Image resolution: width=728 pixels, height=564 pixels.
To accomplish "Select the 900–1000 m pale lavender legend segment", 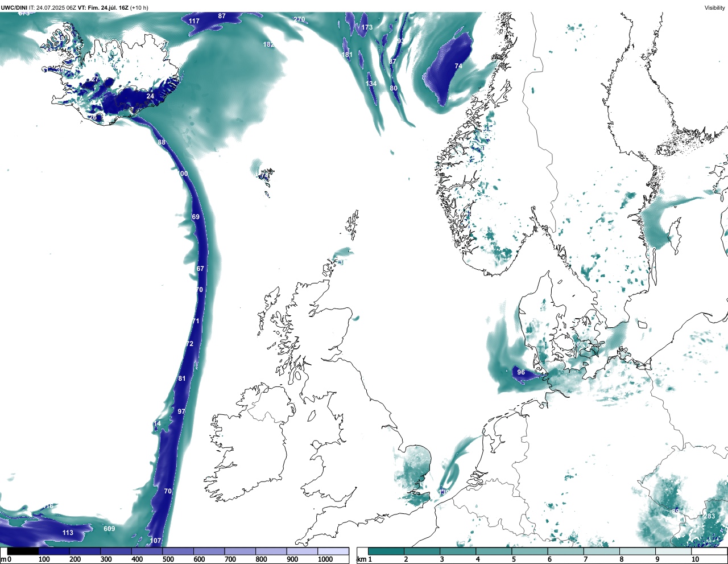I will pos(302,551).
